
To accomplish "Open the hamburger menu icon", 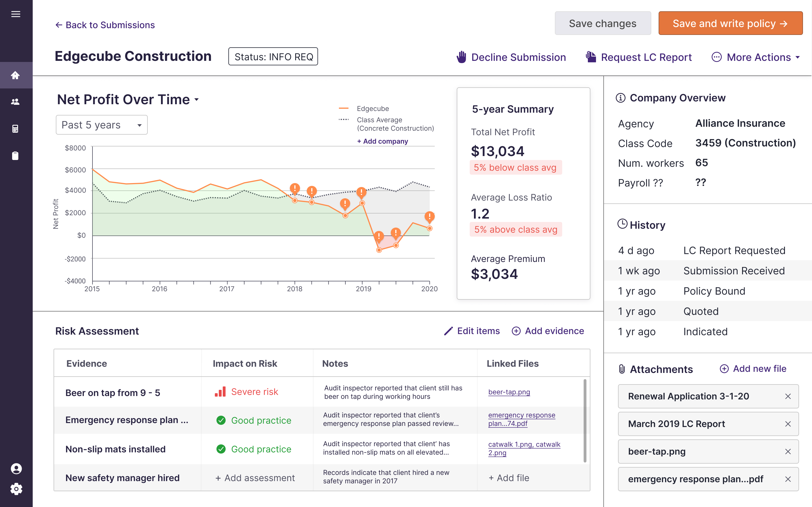I will point(16,14).
